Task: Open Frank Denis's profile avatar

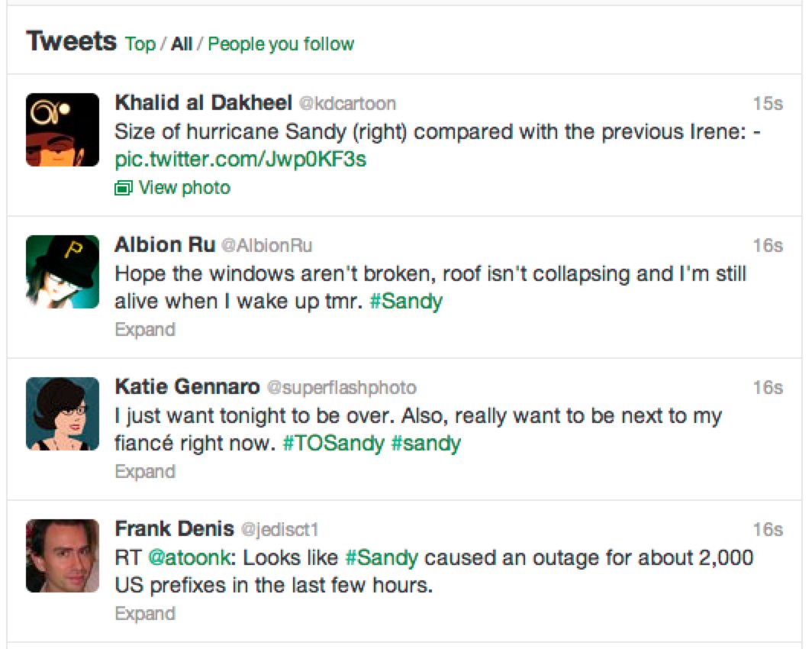Action: [62, 555]
